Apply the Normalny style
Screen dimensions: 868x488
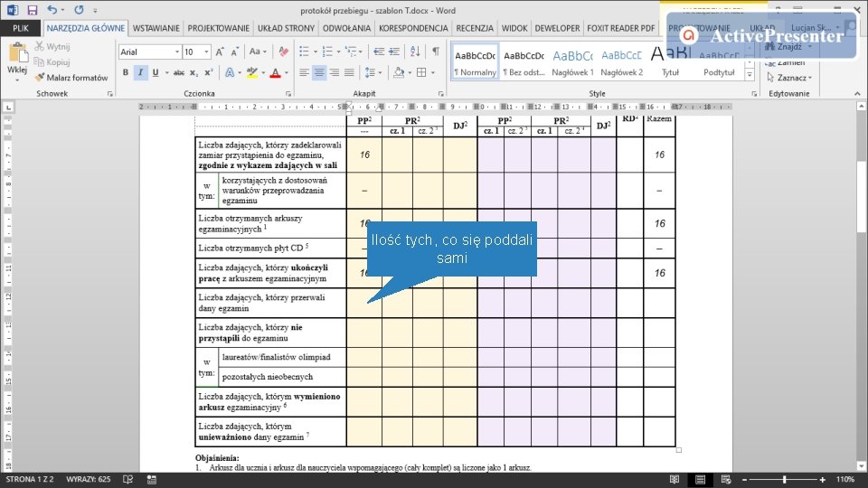click(475, 61)
